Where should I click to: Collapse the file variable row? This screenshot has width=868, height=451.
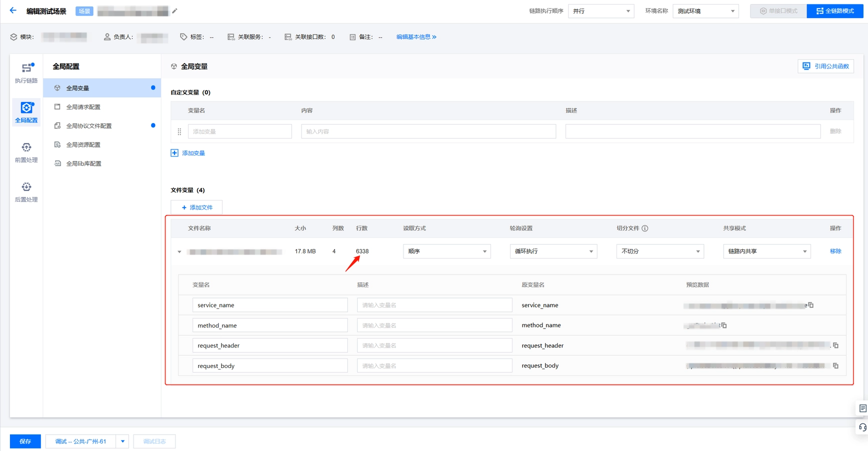(x=179, y=252)
